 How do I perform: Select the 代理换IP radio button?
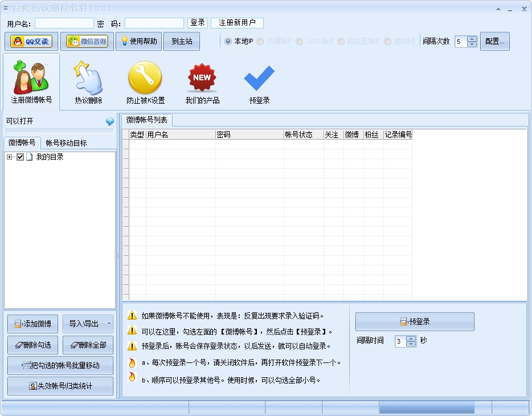pos(260,42)
